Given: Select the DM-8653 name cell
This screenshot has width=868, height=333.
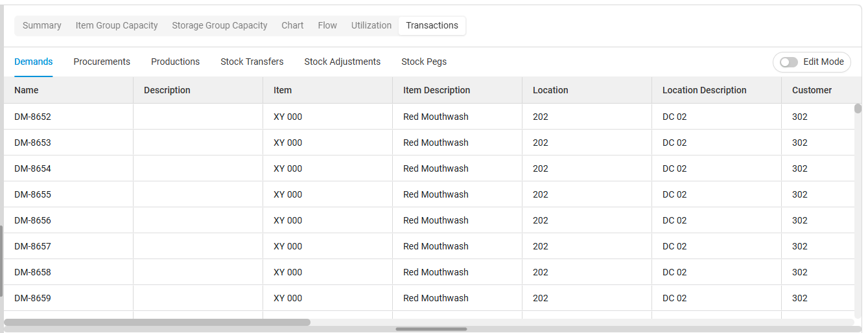Looking at the screenshot, I should (69, 143).
